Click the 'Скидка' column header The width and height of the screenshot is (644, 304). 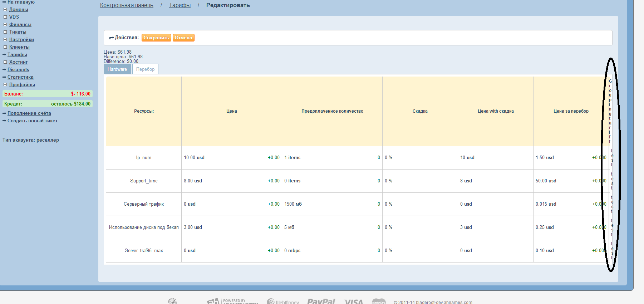[x=420, y=111]
